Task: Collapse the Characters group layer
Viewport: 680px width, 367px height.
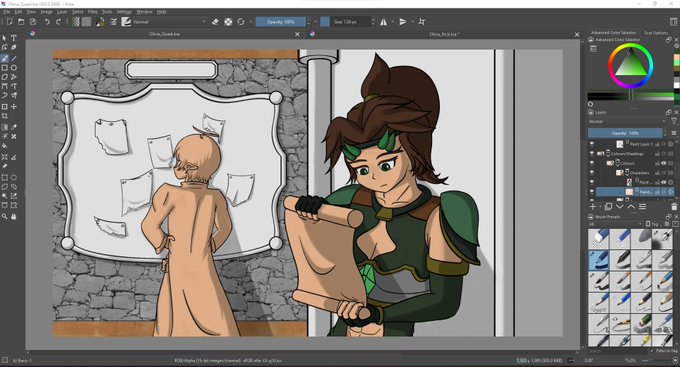Action: (627, 173)
